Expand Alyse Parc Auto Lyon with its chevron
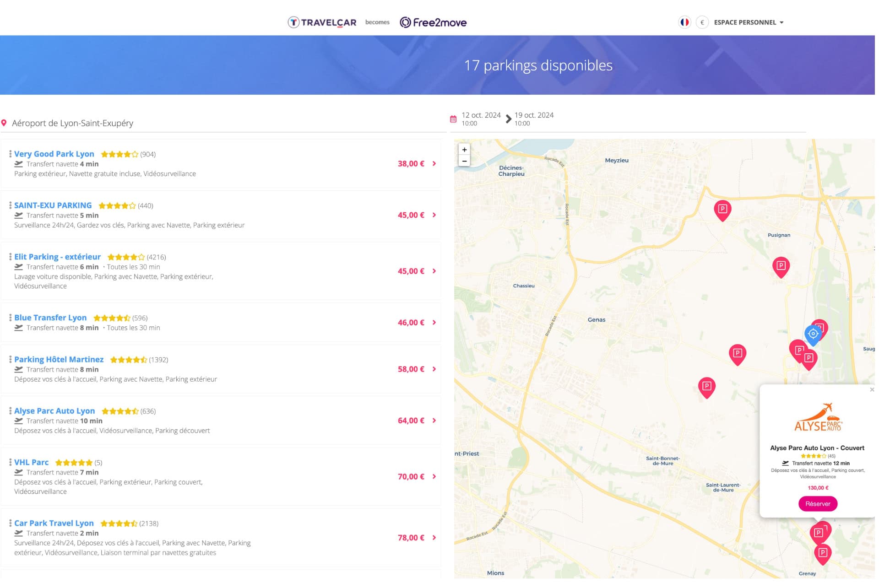 (434, 421)
